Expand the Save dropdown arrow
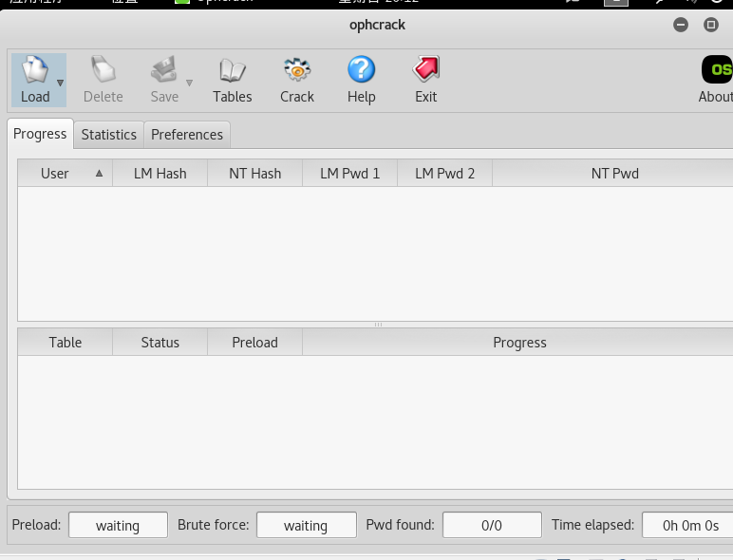Image resolution: width=733 pixels, height=560 pixels. tap(189, 83)
